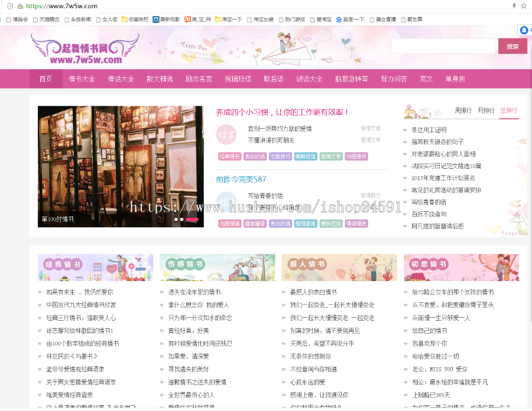This screenshot has width=532, height=411.
Task: Open the 美女直播 bookmark
Action: pos(382,19)
